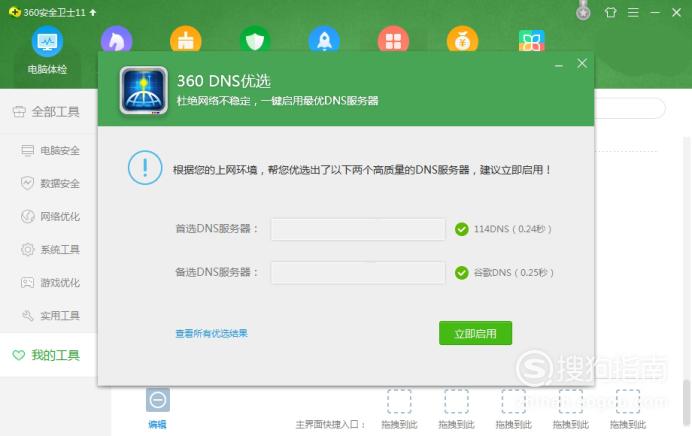The height and width of the screenshot is (436, 692).
Task: Click green checkmark beside 114DNS
Action: click(462, 229)
